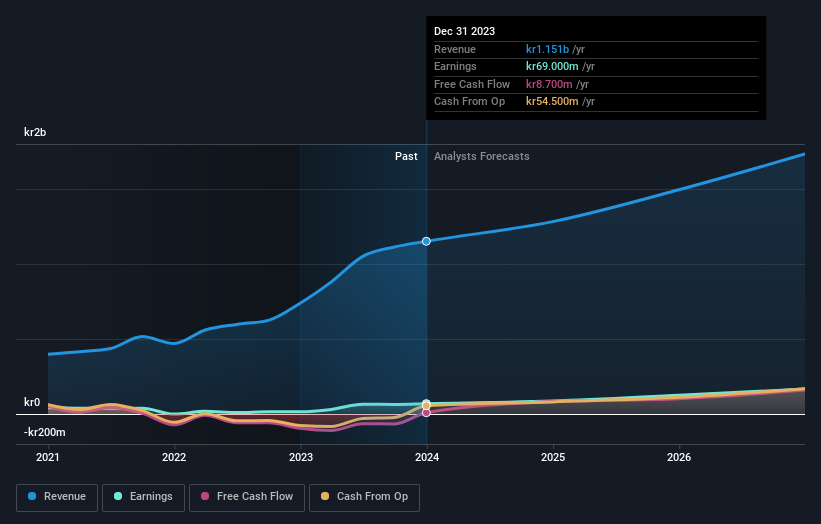Select the 2023 x-axis label
The height and width of the screenshot is (524, 821).
[301, 457]
